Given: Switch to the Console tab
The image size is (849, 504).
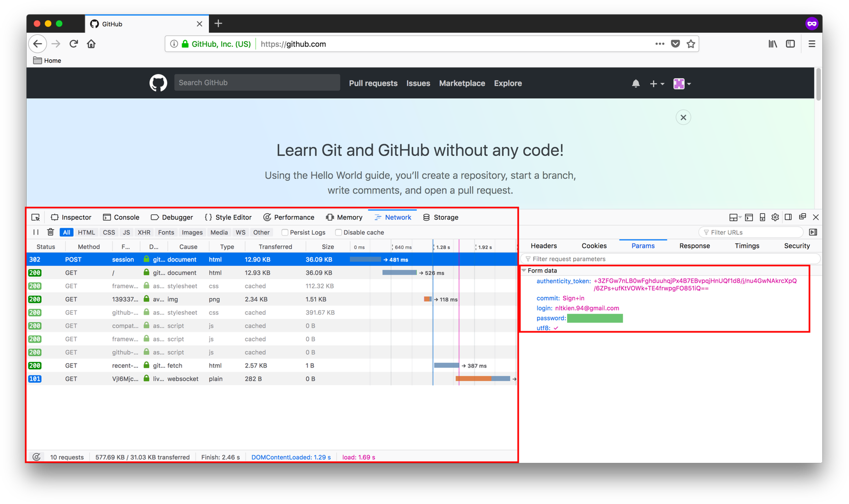Looking at the screenshot, I should 121,217.
